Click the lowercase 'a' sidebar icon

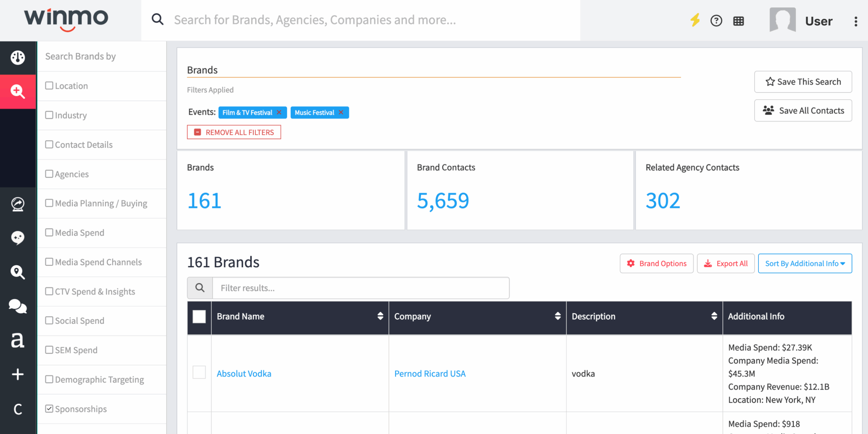(18, 340)
